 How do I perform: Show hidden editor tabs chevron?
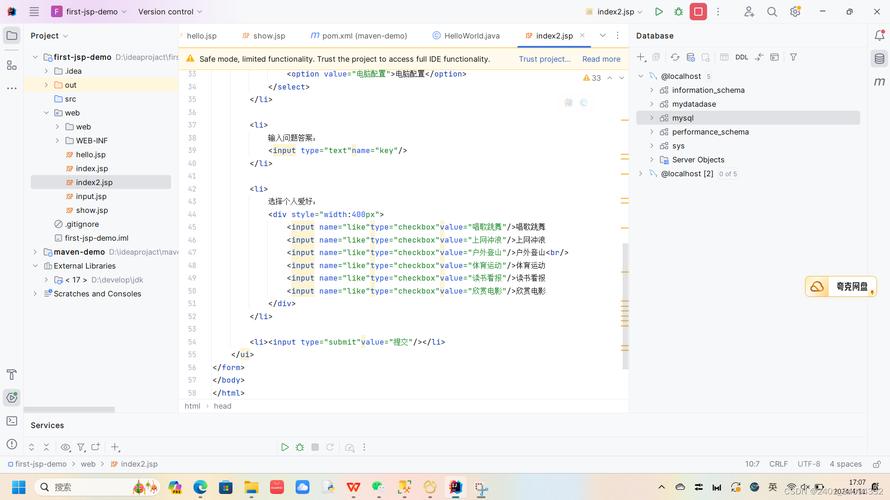pyautogui.click(x=602, y=35)
